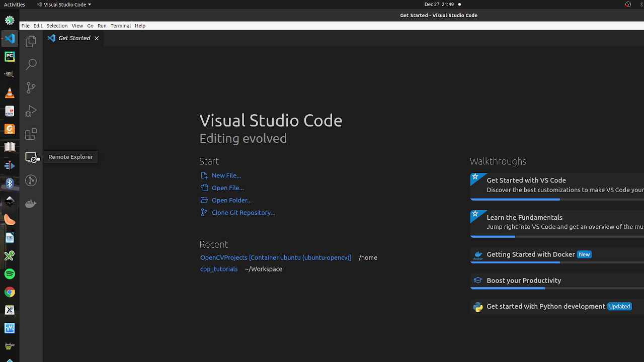Click Clone Git Repository... link
Screen dimensions: 644x362
243,213
